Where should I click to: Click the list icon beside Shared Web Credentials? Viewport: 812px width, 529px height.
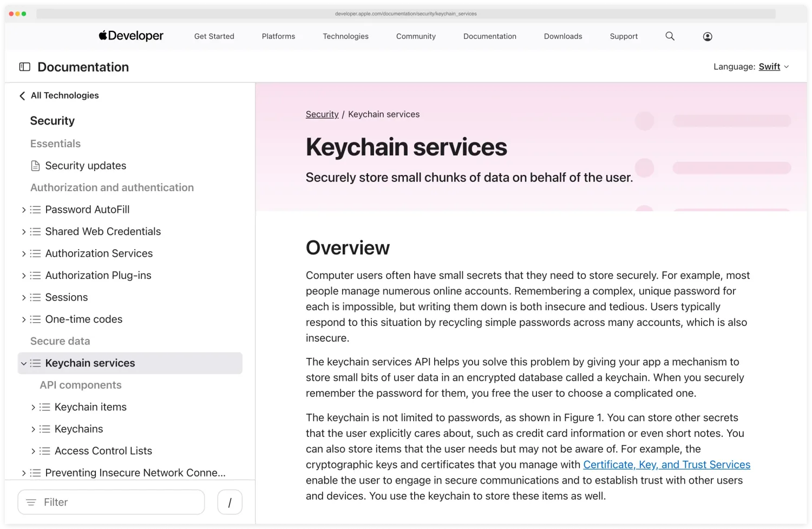[35, 232]
